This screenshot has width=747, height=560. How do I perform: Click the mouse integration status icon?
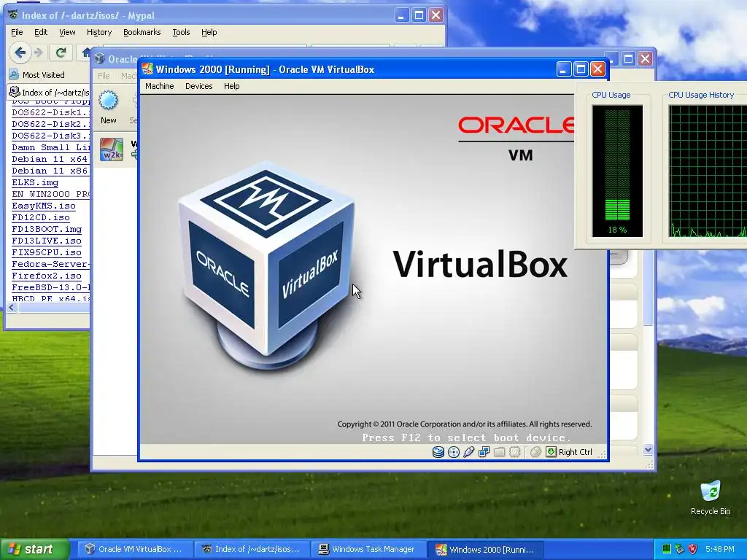tap(535, 452)
